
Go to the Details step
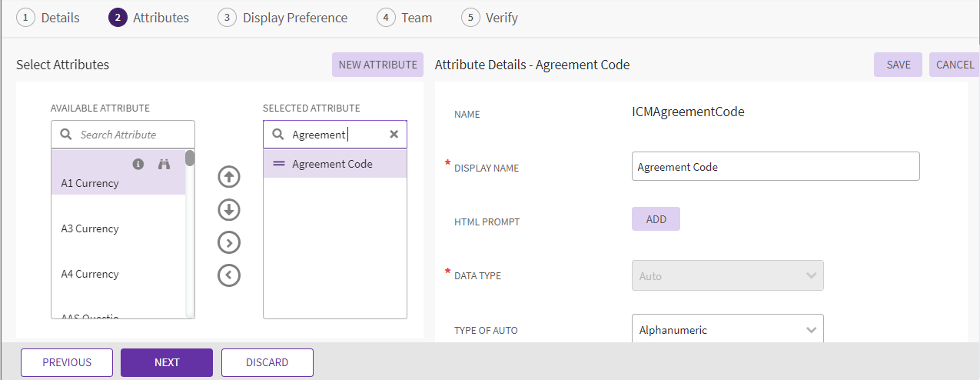[48, 18]
